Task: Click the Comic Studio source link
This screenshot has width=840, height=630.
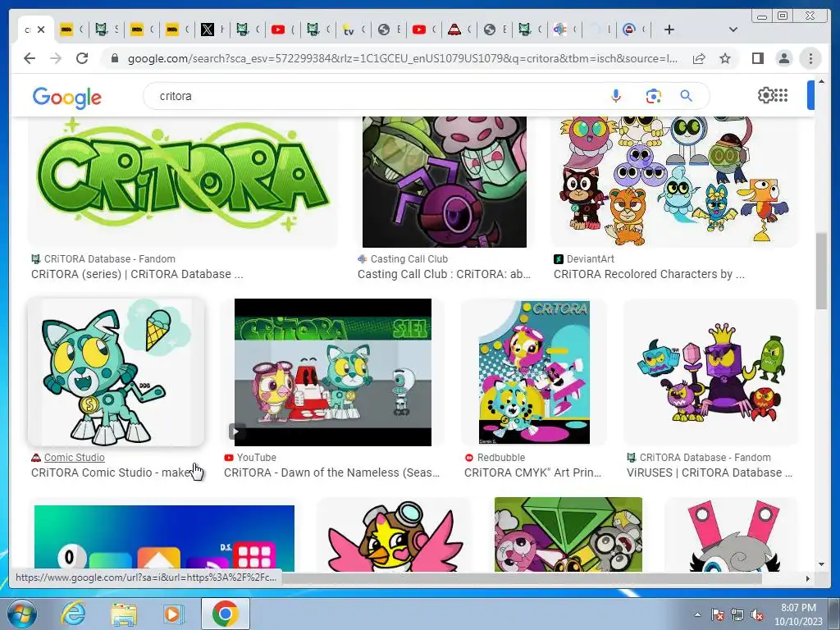Action: click(x=75, y=458)
